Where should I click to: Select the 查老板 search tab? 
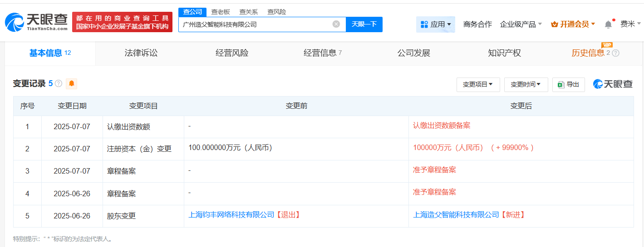click(x=221, y=12)
